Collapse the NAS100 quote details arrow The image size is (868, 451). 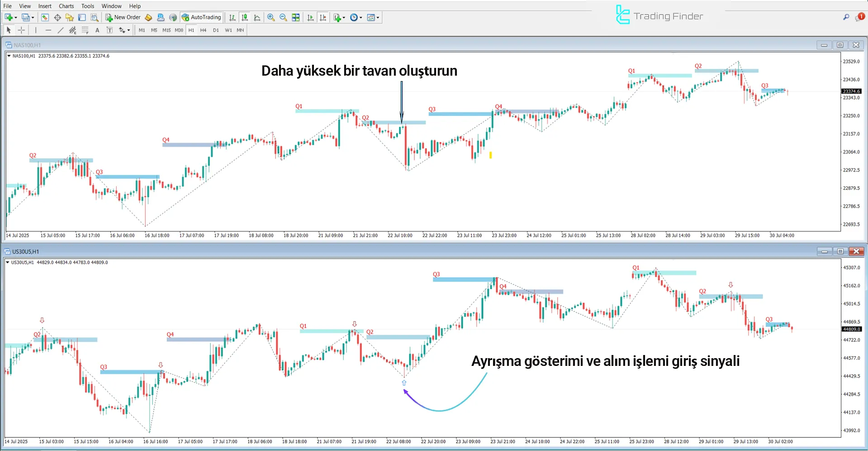tap(9, 56)
